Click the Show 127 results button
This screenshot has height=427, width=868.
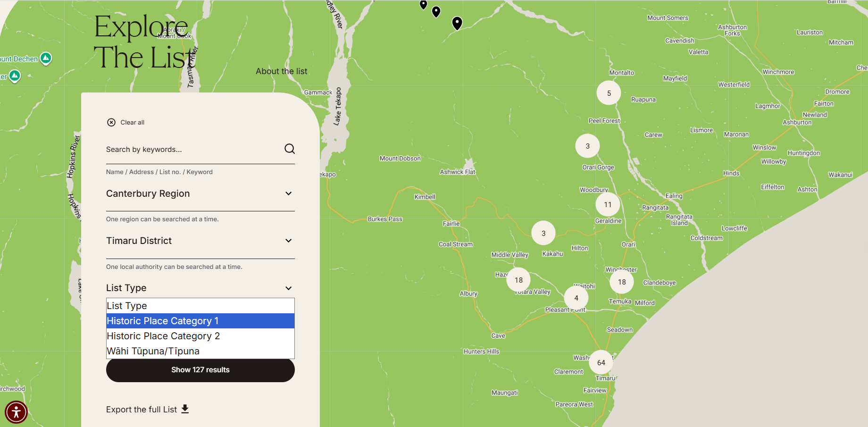point(200,369)
